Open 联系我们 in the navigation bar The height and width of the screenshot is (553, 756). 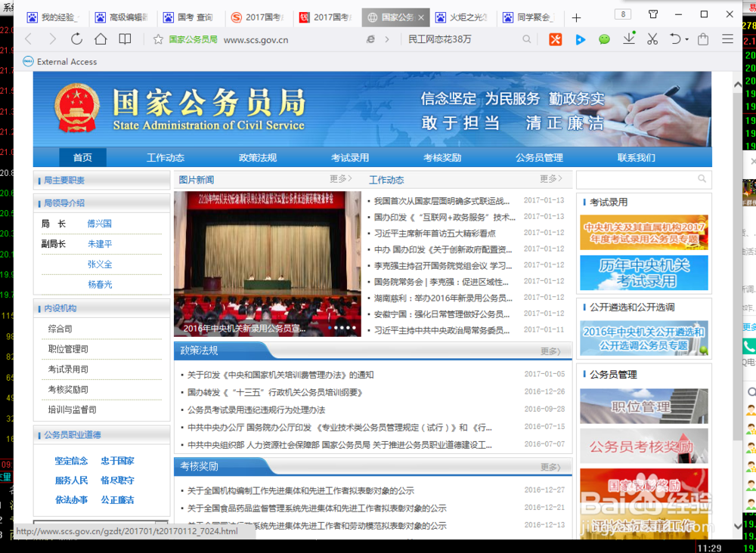(637, 158)
